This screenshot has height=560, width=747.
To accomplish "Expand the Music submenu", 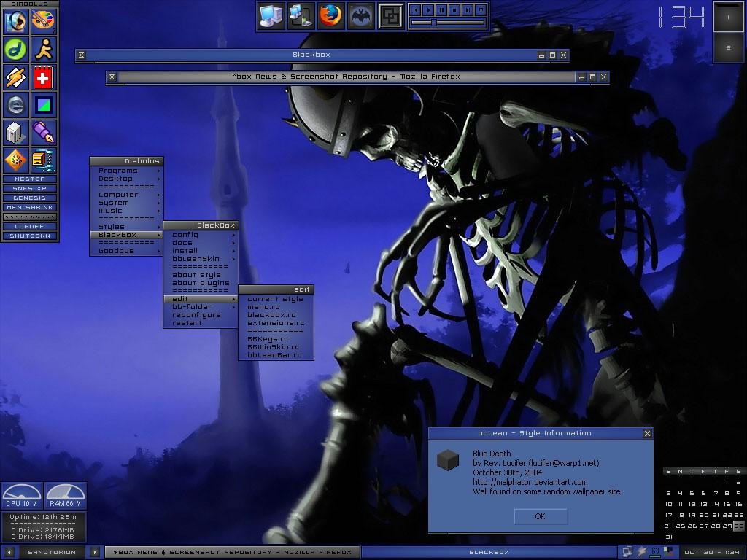I will [127, 211].
